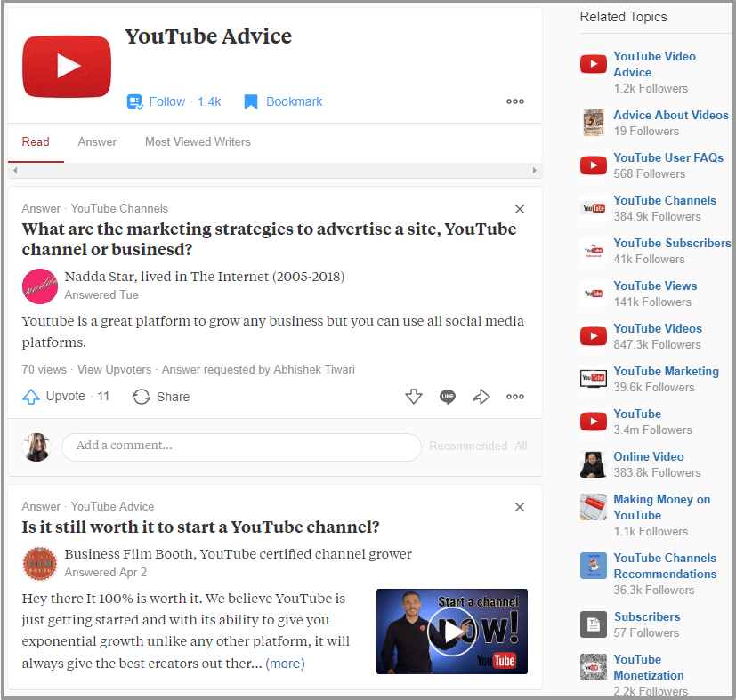Select Recommended comments filter
The image size is (736, 700).
click(x=468, y=446)
